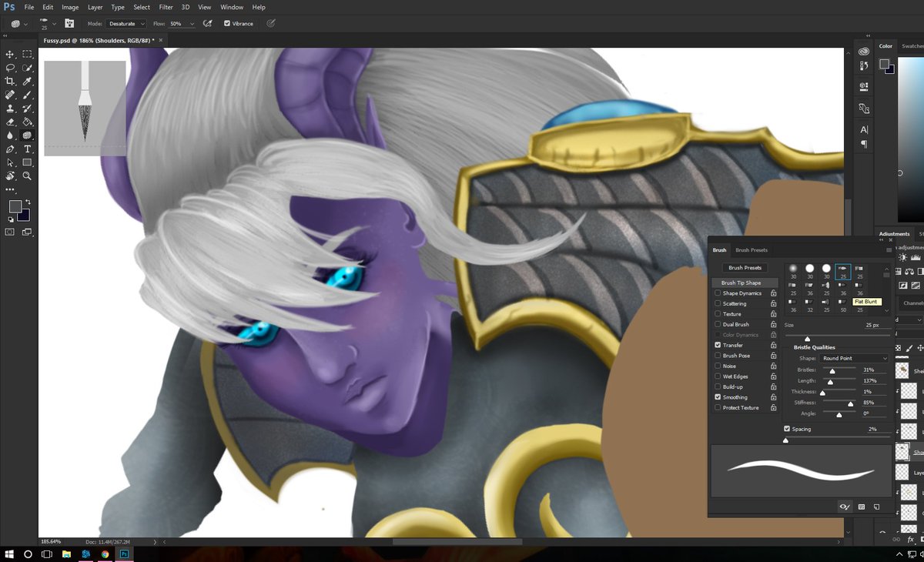Screen dimensions: 924x562
Task: Open the Brush panel flyout menu
Action: (x=889, y=250)
